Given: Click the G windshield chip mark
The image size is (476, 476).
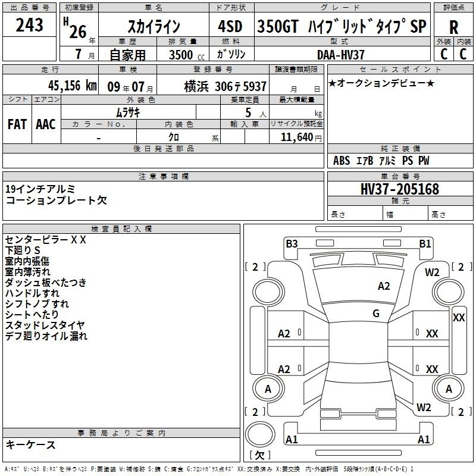Looking at the screenshot, I should [376, 314].
